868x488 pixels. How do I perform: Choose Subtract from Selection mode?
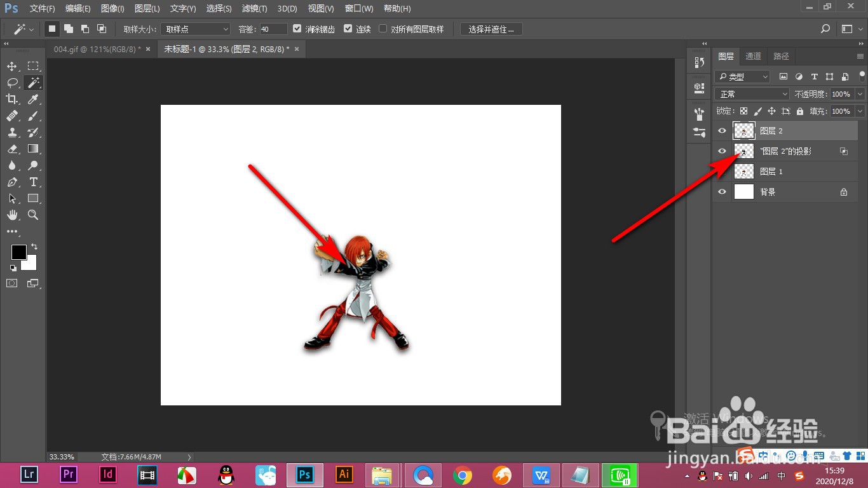pos(85,29)
